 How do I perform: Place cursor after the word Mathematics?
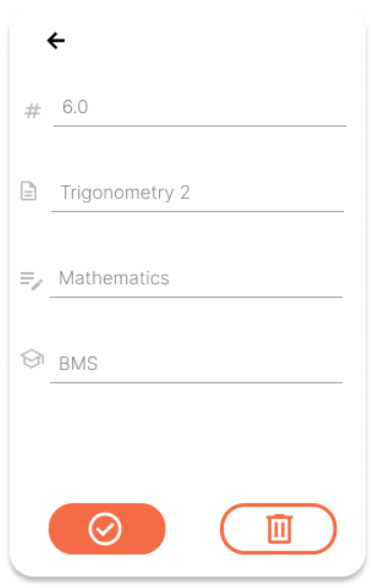(x=171, y=278)
